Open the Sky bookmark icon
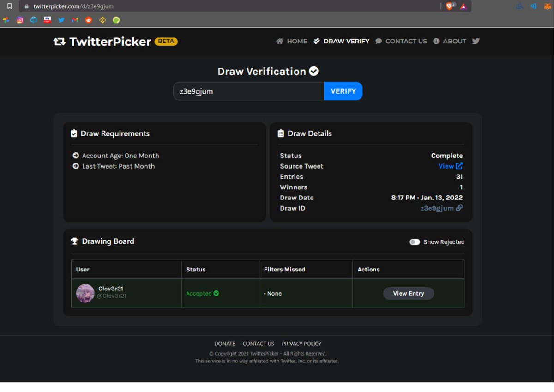 [47, 20]
